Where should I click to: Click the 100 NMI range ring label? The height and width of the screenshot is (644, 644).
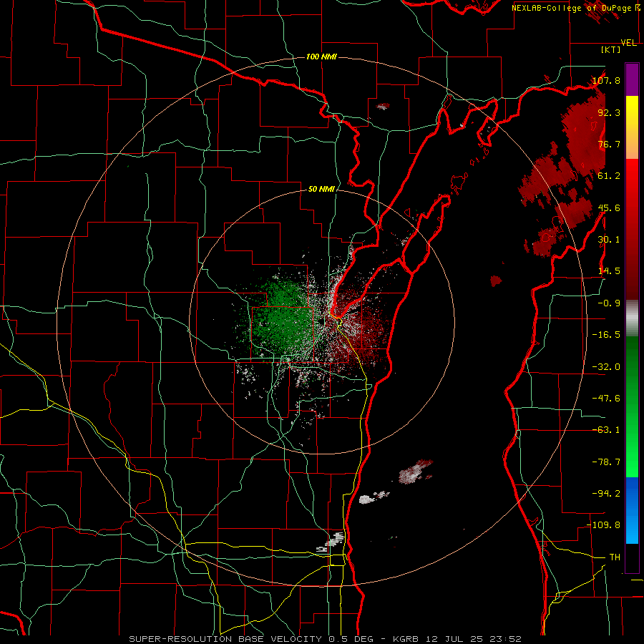coord(321,57)
